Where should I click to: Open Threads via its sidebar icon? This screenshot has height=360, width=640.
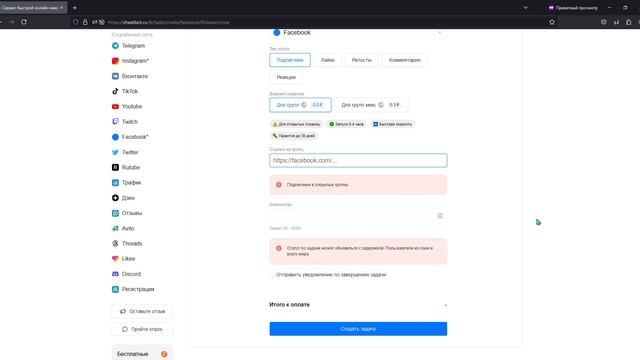115,243
